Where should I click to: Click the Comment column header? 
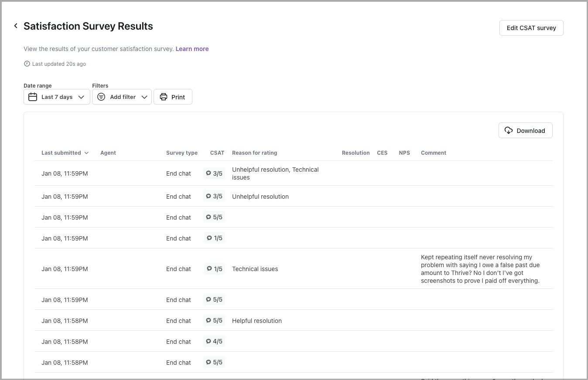433,153
